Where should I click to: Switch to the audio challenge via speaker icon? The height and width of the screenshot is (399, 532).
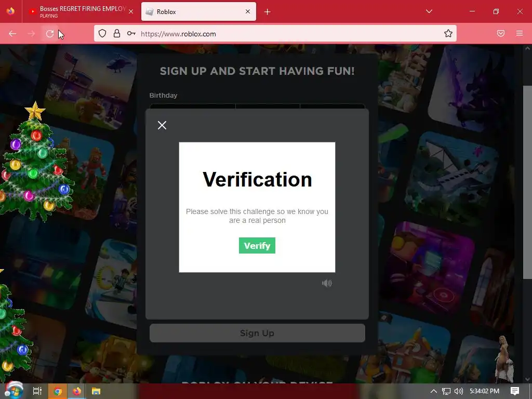coord(327,283)
